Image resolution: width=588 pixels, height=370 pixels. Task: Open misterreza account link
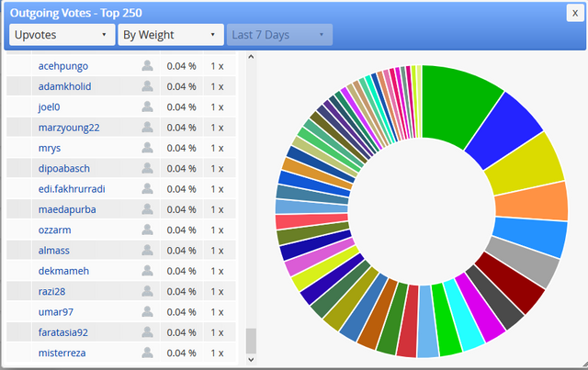coord(62,353)
